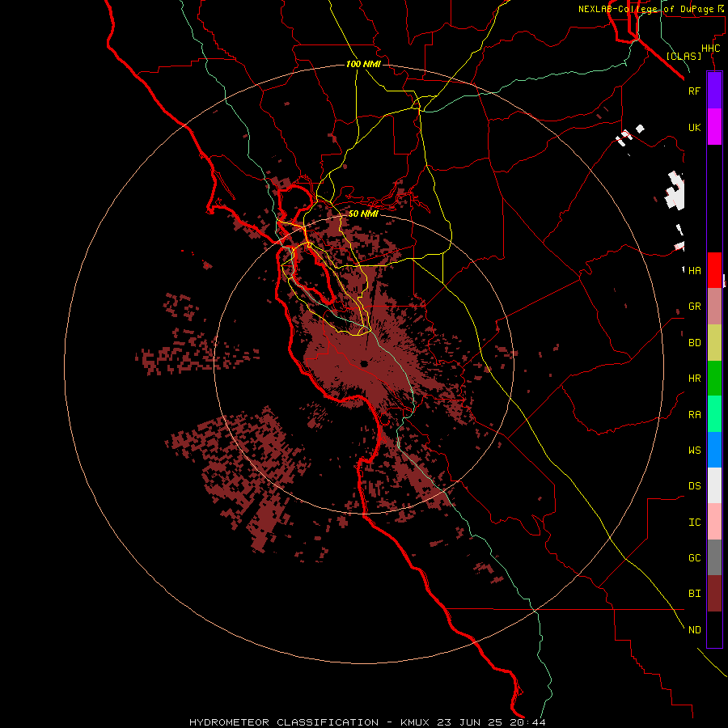Click the radar site center dot

pyautogui.click(x=364, y=363)
